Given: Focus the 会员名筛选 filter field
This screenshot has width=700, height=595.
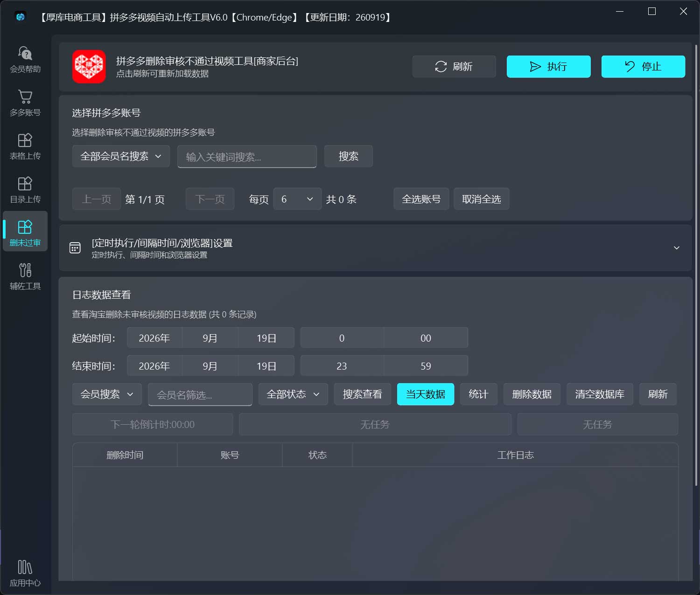Looking at the screenshot, I should point(200,395).
